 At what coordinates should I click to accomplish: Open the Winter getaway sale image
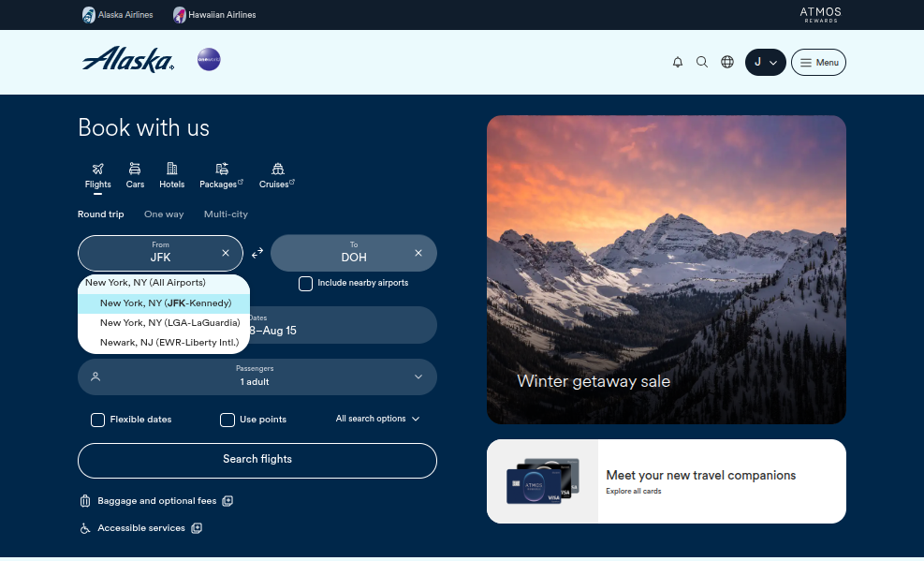(667, 270)
